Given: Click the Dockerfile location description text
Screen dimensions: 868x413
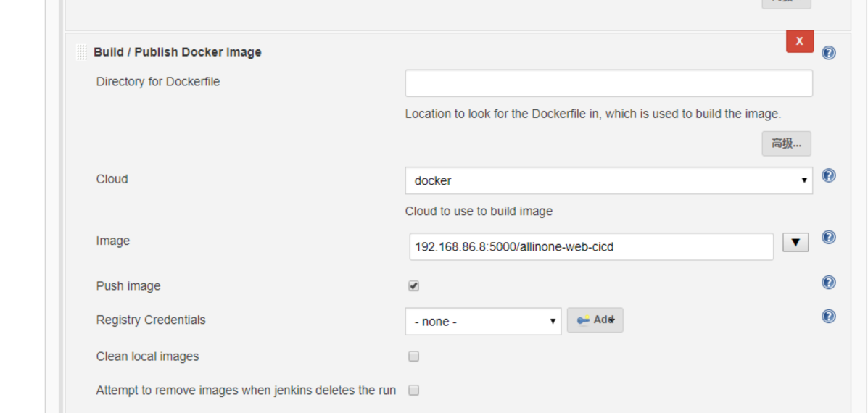Looking at the screenshot, I should coord(592,114).
